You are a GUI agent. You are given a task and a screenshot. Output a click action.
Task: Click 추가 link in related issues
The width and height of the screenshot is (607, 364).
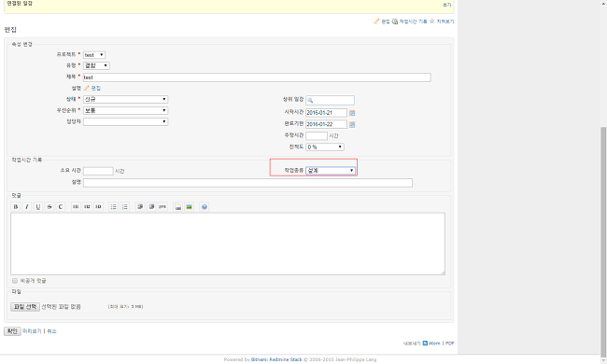coord(446,5)
